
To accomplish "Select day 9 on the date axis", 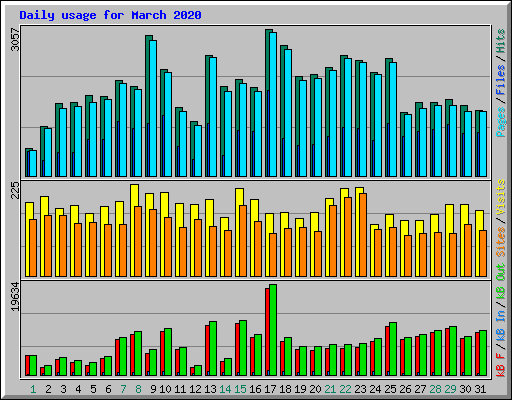I will pyautogui.click(x=153, y=389).
